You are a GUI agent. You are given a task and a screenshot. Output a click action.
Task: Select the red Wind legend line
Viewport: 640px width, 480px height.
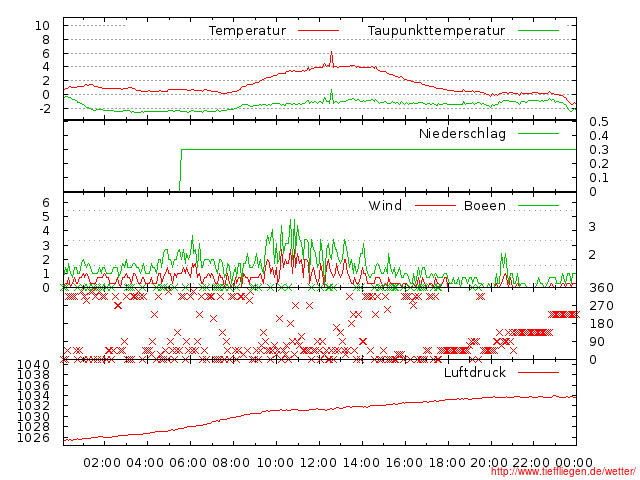point(435,205)
